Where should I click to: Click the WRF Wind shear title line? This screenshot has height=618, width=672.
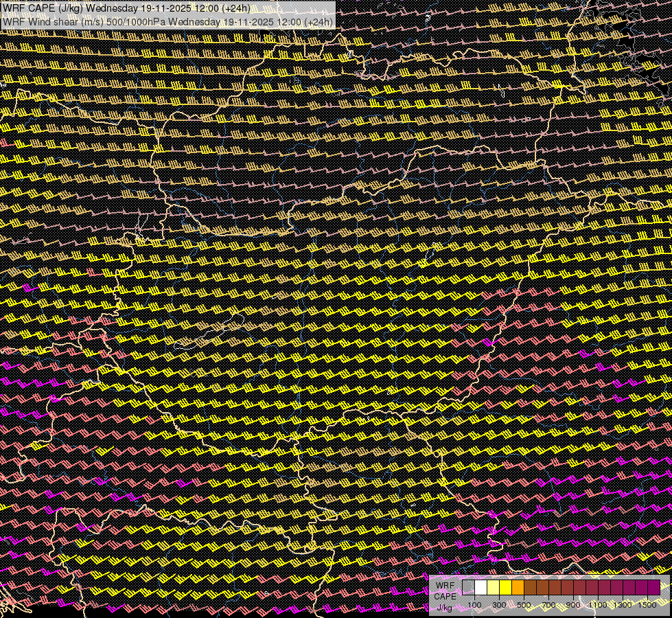[167, 21]
